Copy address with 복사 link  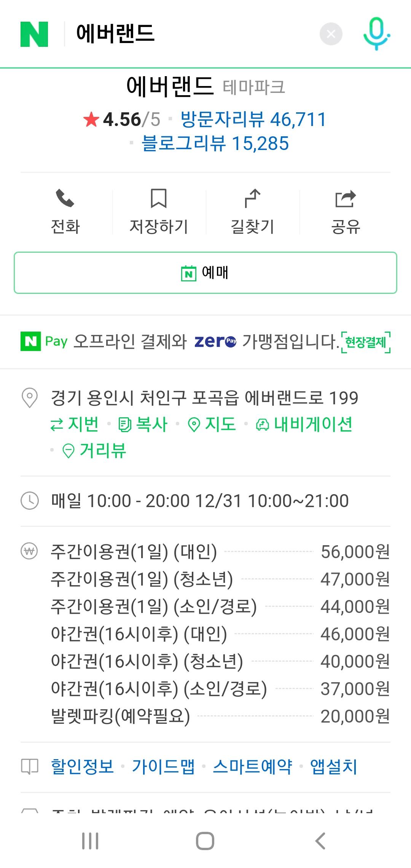click(143, 424)
